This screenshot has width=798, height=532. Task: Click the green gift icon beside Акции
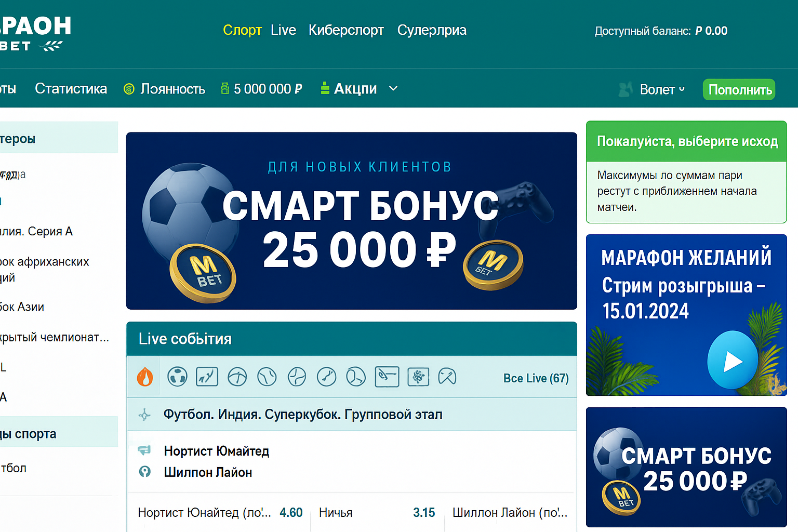325,88
